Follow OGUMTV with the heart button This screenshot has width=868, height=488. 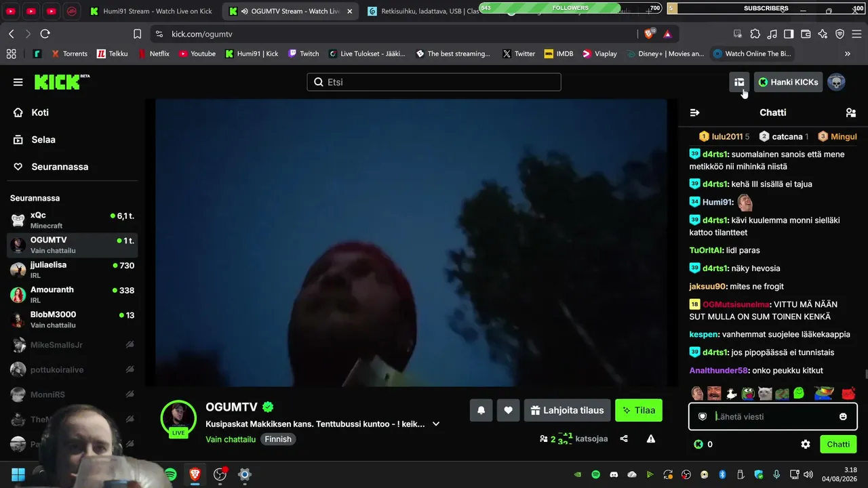[508, 410]
